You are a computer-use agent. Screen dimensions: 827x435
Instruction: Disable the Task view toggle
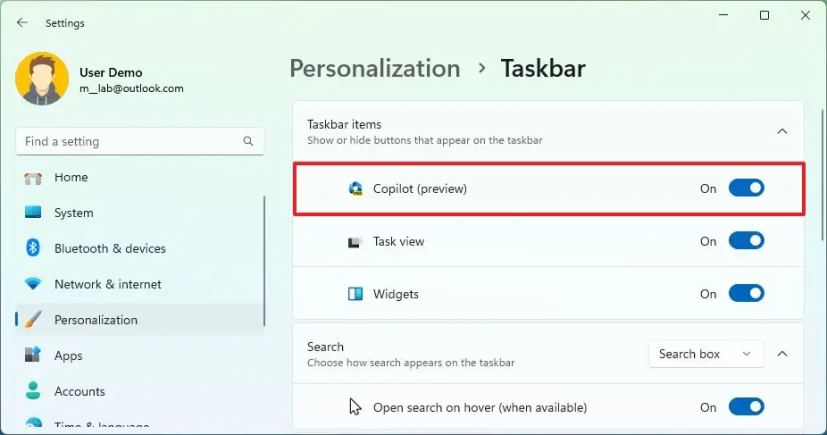[746, 241]
